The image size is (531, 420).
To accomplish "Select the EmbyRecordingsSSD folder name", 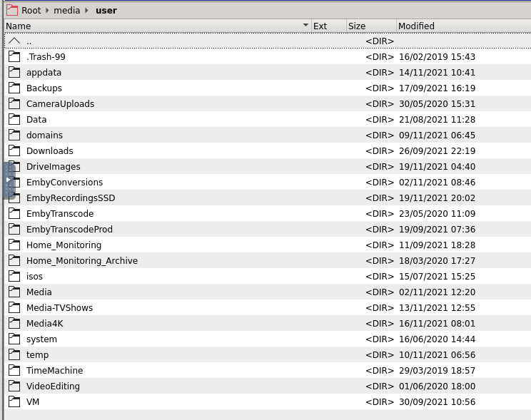I will click(71, 198).
